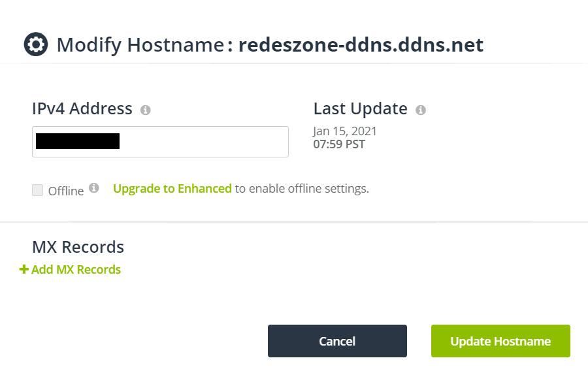Screen dimensions: 588x373
Task: Click the Jan 15, 2021 date text
Action: click(345, 131)
